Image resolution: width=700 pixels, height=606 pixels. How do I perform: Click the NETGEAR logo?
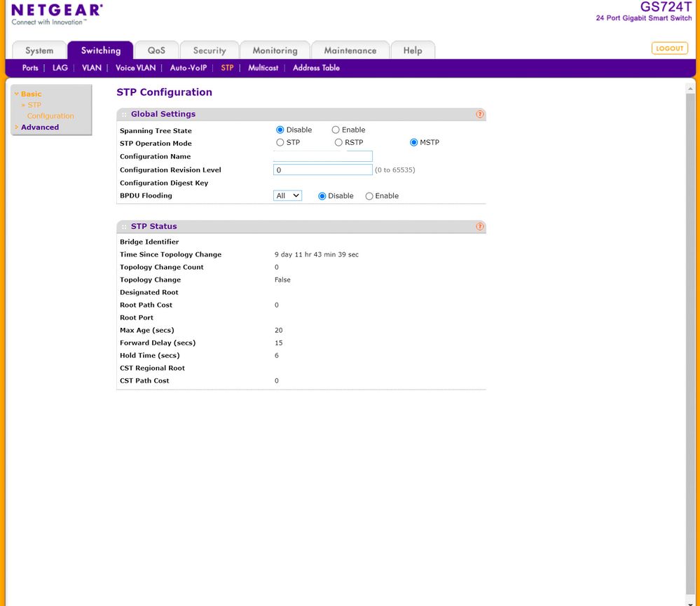pos(55,11)
